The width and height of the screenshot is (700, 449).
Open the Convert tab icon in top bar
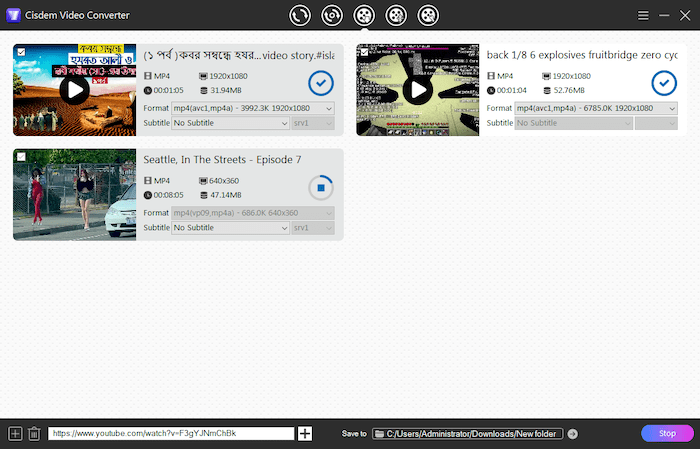[299, 15]
